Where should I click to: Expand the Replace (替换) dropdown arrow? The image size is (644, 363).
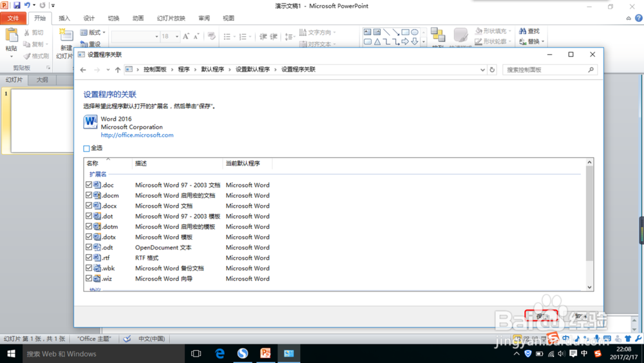point(542,41)
